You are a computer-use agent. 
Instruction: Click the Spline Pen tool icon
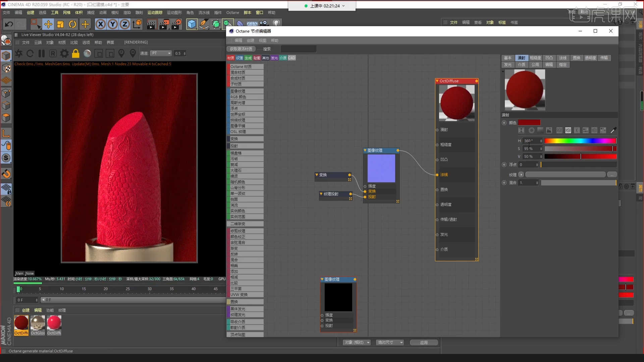[204, 24]
